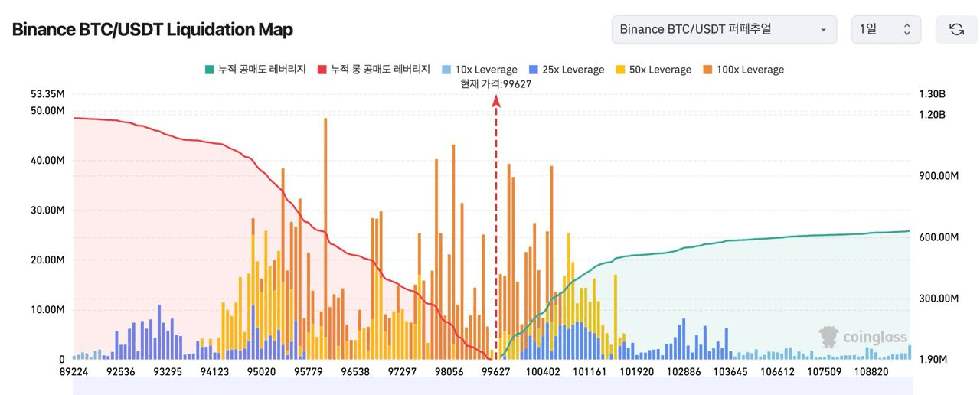Click x-axis label 95020
980x395 pixels.
(261, 372)
